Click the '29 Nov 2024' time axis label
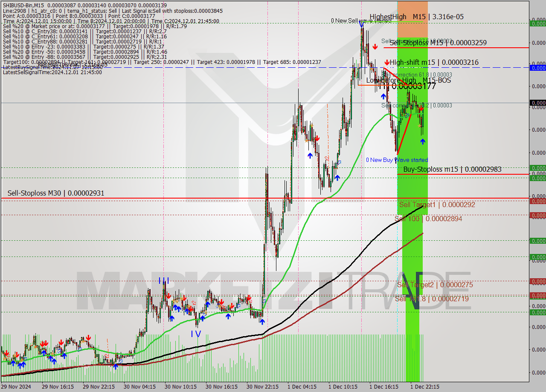Screen dimensions: 546x392 click(x=16, y=387)
